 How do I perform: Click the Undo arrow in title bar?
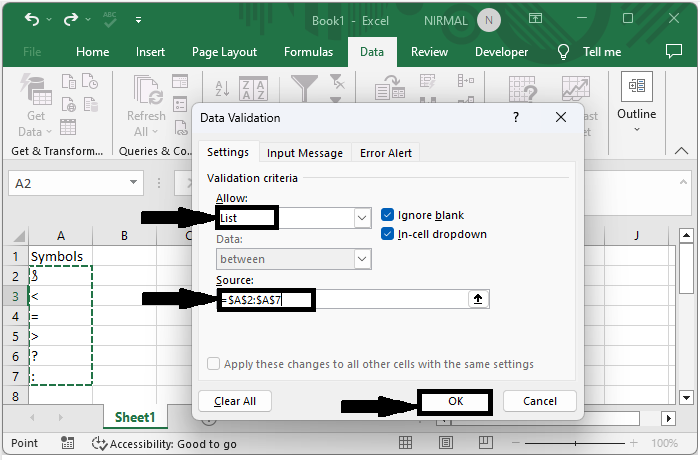[x=32, y=19]
